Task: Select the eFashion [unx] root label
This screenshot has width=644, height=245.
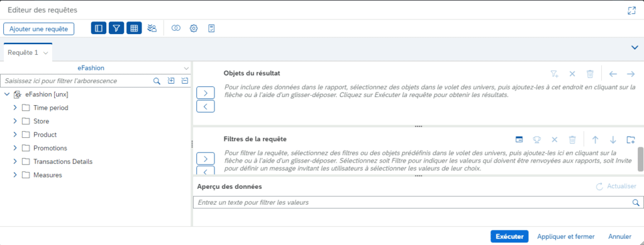Action: [47, 94]
